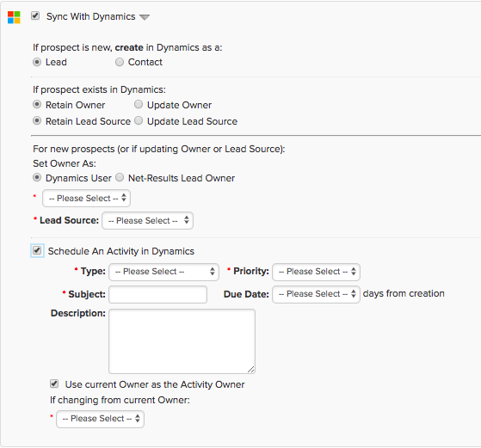The width and height of the screenshot is (481, 448).
Task: Select Update Lead Source option
Action: 139,120
